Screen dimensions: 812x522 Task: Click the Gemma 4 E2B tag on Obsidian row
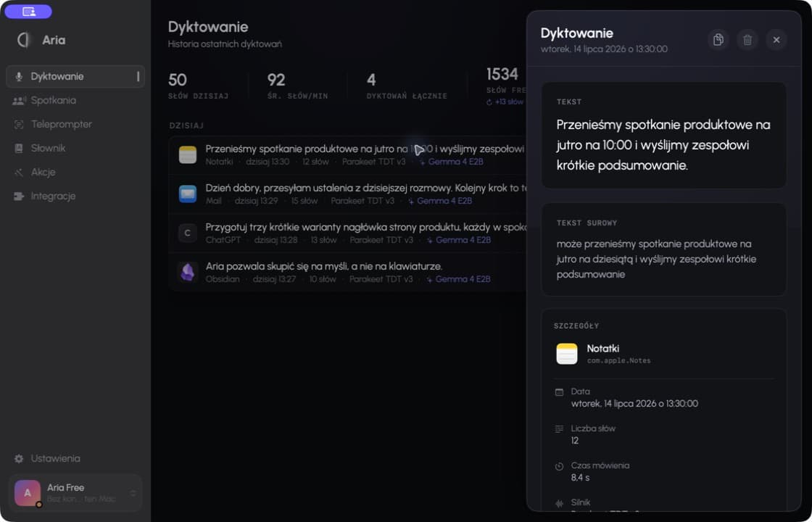(x=458, y=280)
